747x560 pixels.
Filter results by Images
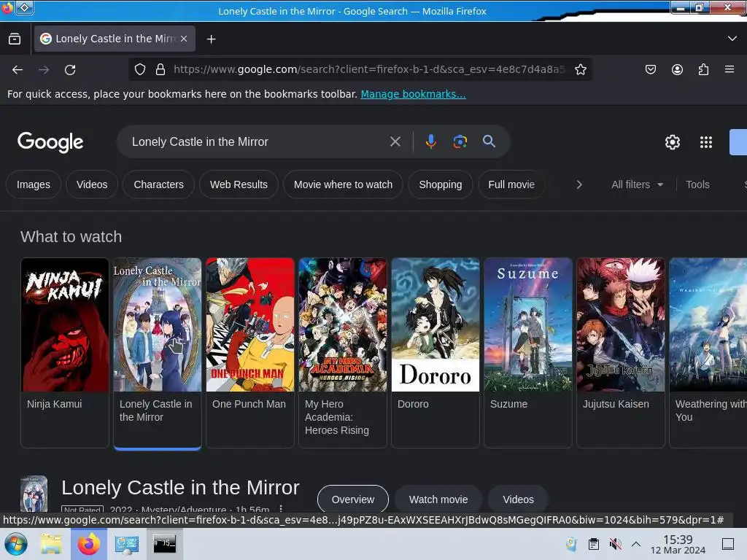[34, 184]
